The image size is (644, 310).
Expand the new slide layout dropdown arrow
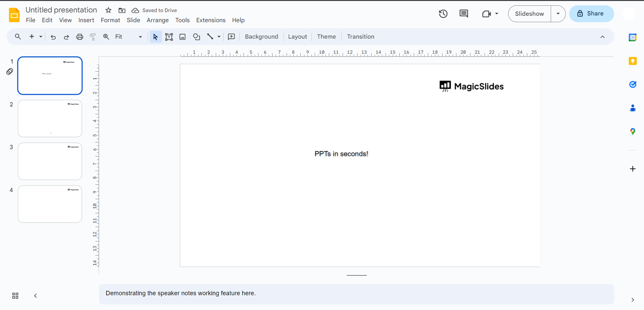point(41,37)
